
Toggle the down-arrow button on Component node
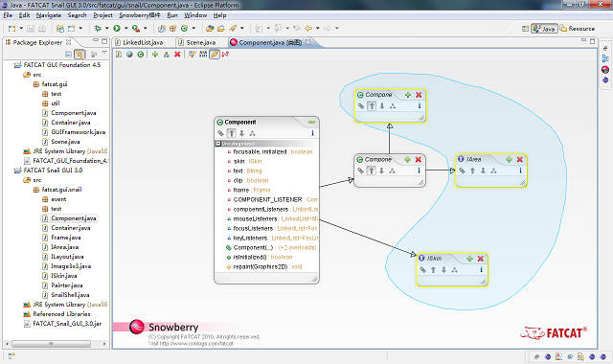coord(242,133)
